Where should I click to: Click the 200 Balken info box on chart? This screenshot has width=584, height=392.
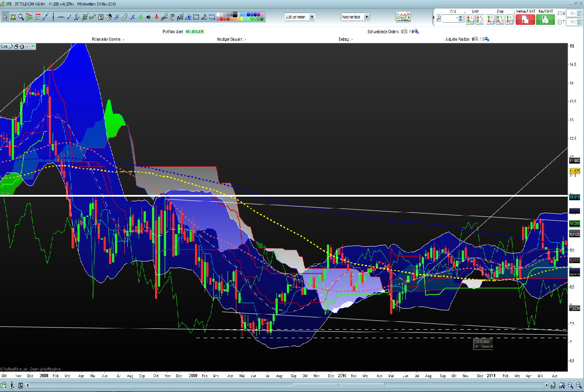pos(483,344)
